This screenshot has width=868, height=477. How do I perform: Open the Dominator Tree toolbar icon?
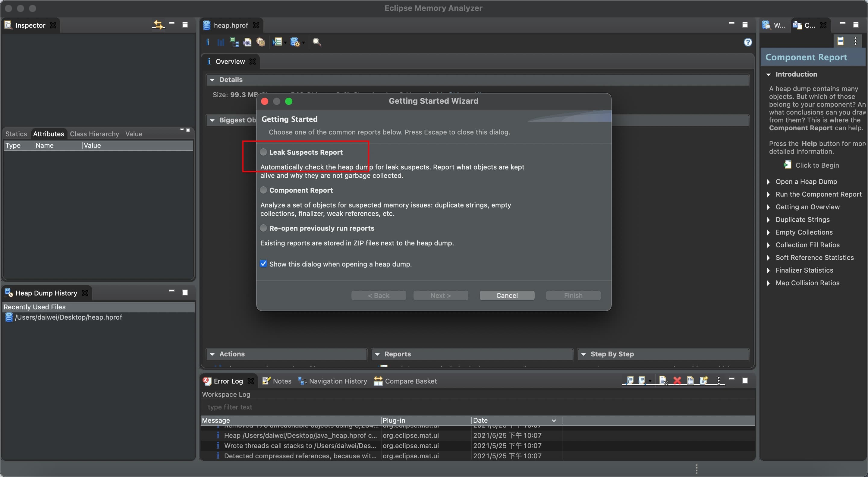pos(234,42)
